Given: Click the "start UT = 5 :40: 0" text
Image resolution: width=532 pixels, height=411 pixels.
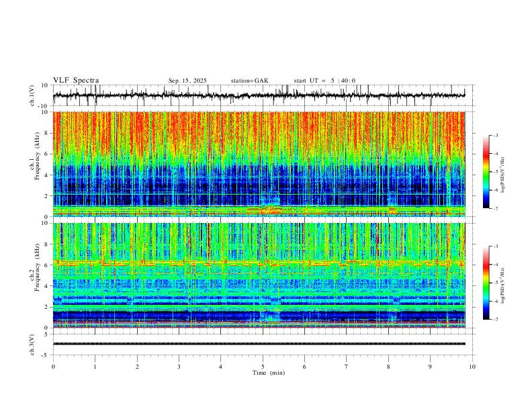Looking at the screenshot, I should [x=324, y=81].
